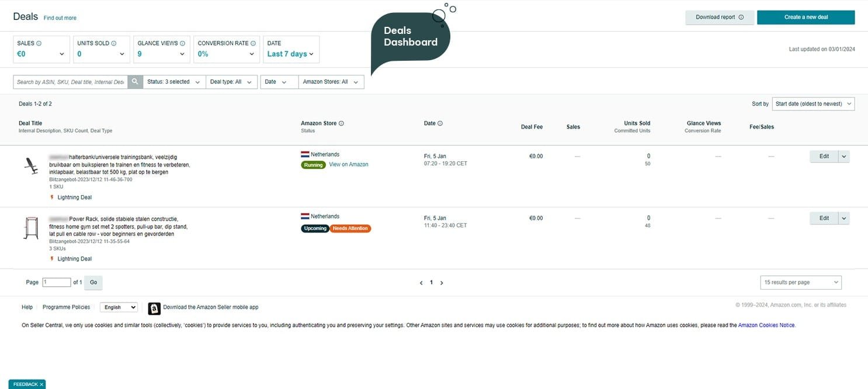Open the Amazon Stores filter dropdown

coord(331,82)
